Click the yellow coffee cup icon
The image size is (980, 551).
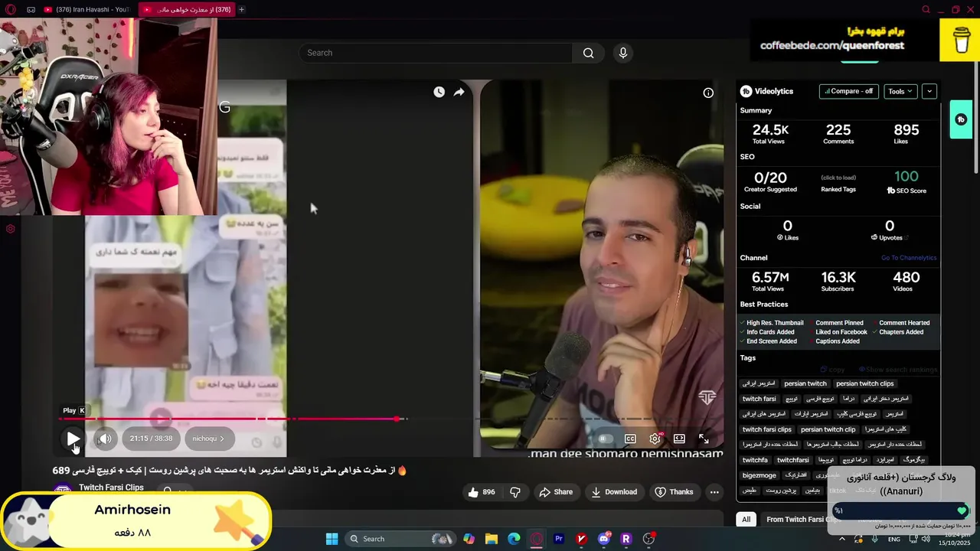(x=960, y=40)
